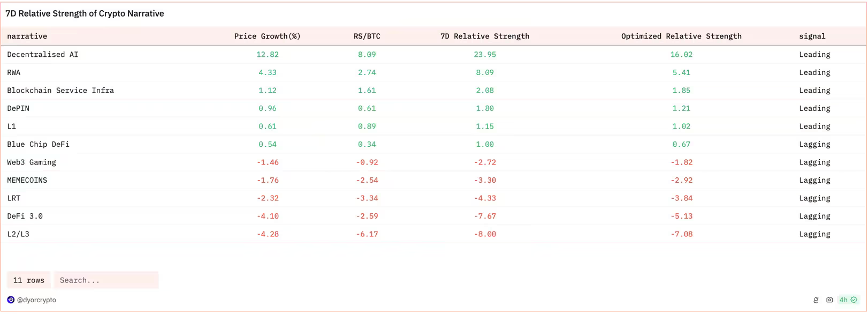The width and height of the screenshot is (868, 314).
Task: Open the @dyorcrypto profile link
Action: point(36,300)
